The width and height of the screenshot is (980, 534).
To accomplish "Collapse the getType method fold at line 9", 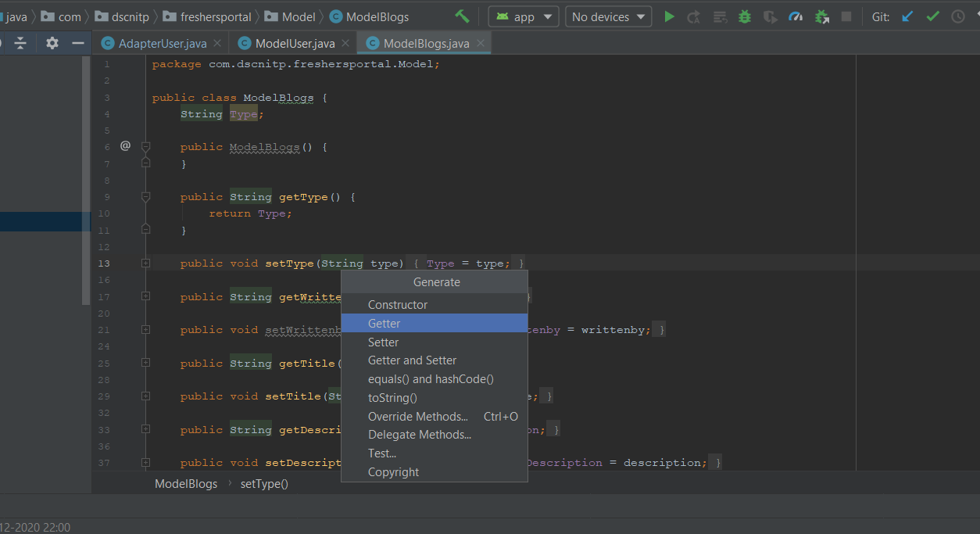I will (x=145, y=197).
